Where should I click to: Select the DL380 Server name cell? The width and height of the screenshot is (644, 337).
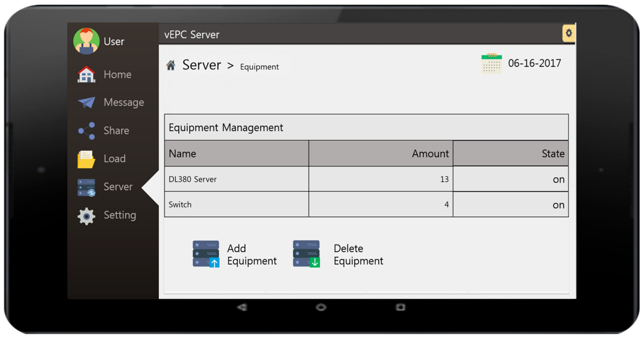(237, 179)
